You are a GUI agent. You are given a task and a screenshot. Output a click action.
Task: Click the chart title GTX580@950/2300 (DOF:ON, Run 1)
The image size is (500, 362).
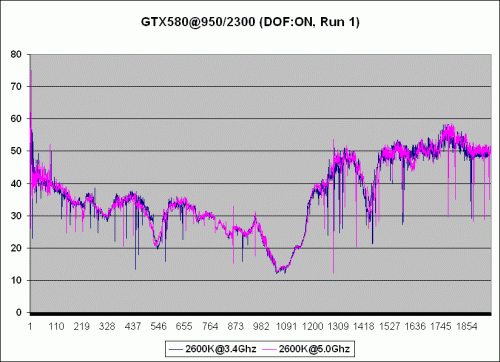(250, 22)
